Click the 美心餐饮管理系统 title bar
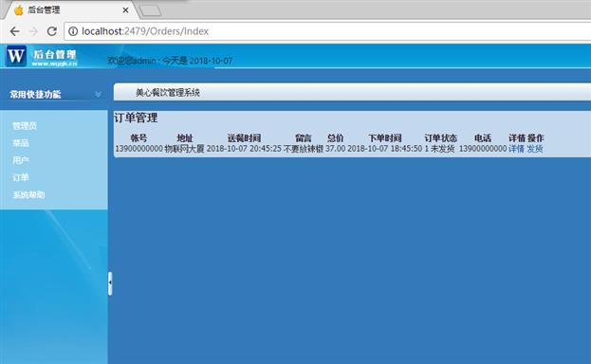This screenshot has height=364, width=591. pos(352,92)
